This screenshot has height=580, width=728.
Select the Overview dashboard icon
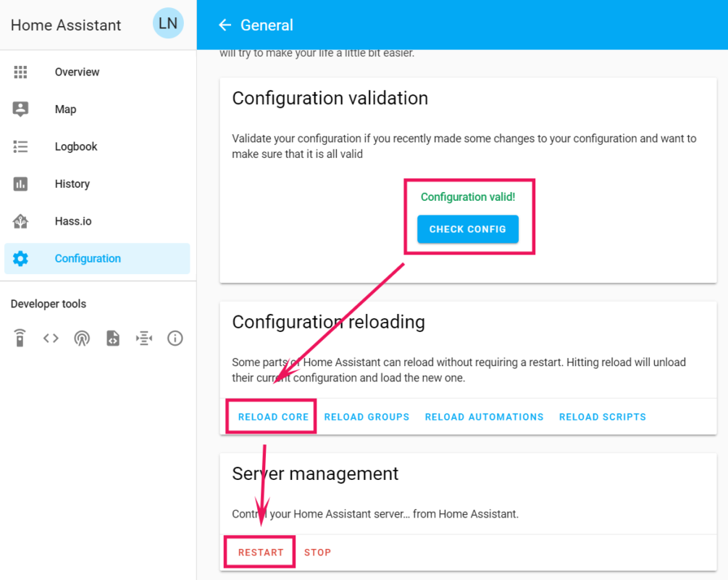click(20, 72)
